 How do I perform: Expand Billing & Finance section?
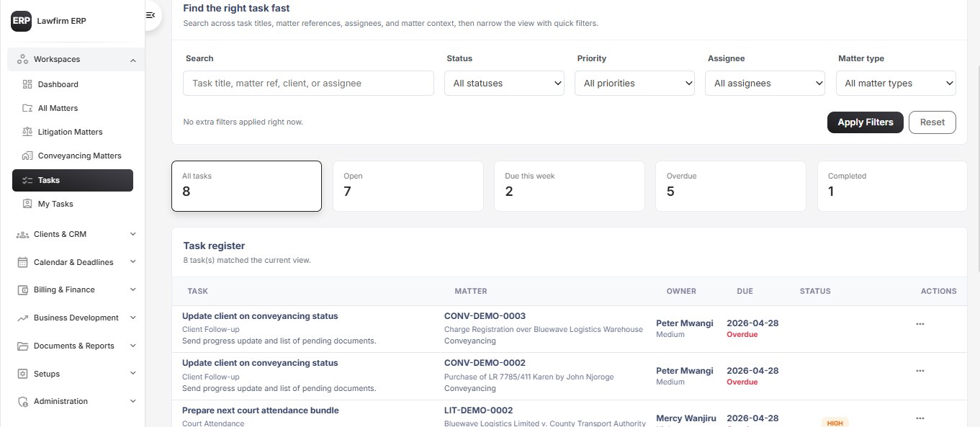click(x=132, y=289)
